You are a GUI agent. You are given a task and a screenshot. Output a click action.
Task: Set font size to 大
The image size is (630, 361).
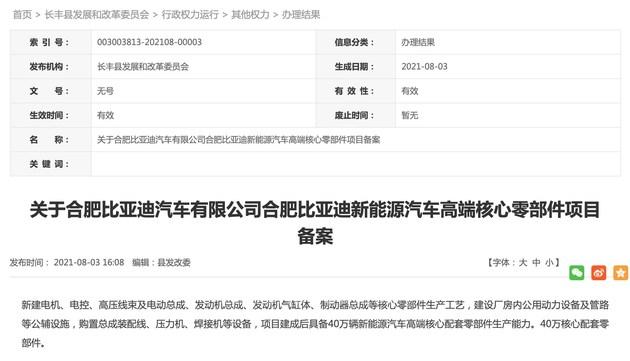coord(523,263)
